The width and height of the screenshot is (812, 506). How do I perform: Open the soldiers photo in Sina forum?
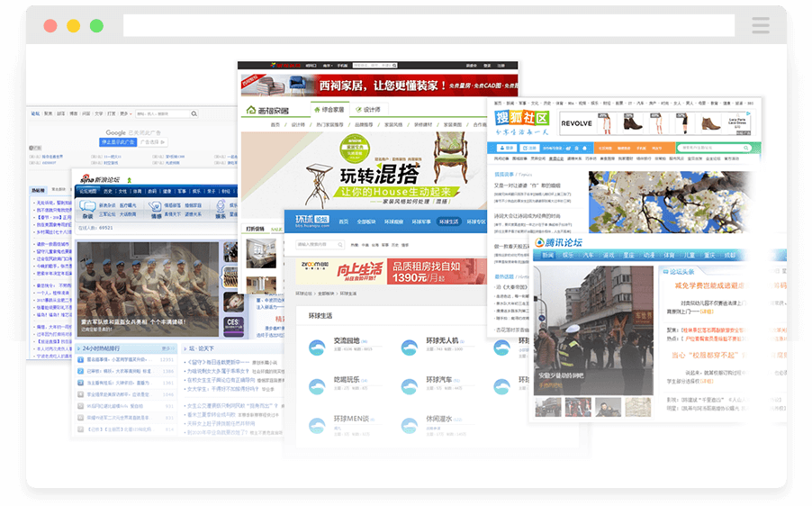[148, 286]
